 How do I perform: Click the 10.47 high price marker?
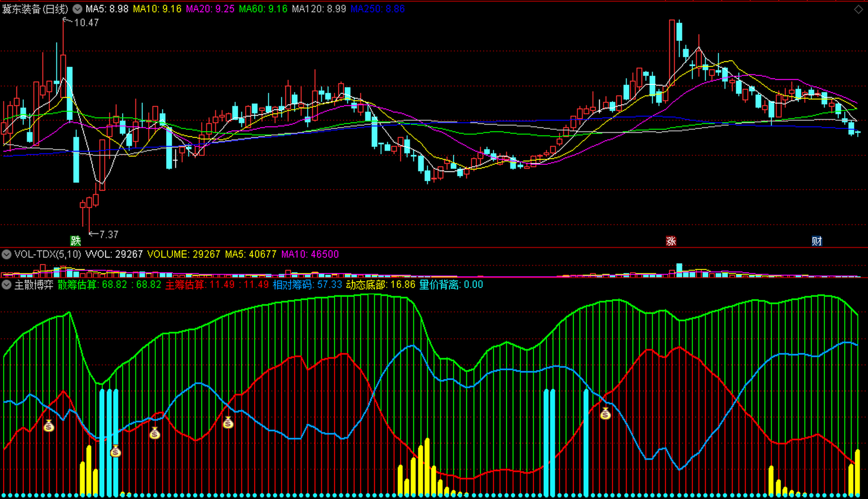click(86, 23)
